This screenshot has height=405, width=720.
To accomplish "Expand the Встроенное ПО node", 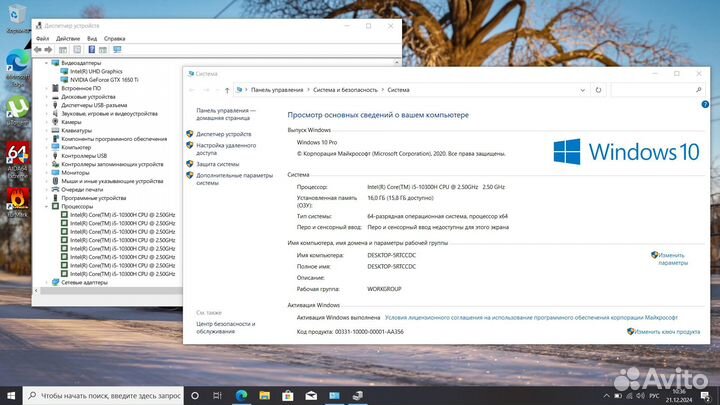I will coord(46,88).
